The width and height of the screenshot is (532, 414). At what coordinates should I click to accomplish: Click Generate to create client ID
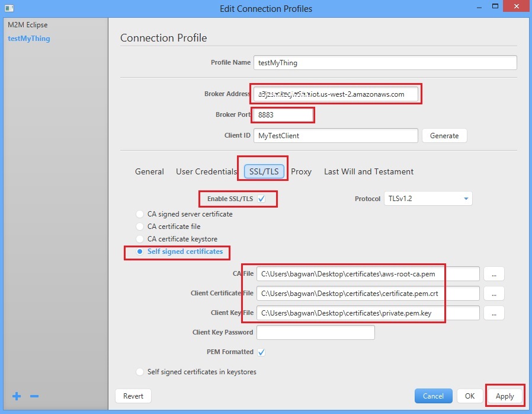pos(444,135)
